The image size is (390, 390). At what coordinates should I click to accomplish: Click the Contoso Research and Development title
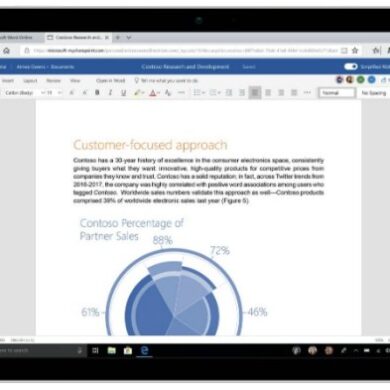185,67
